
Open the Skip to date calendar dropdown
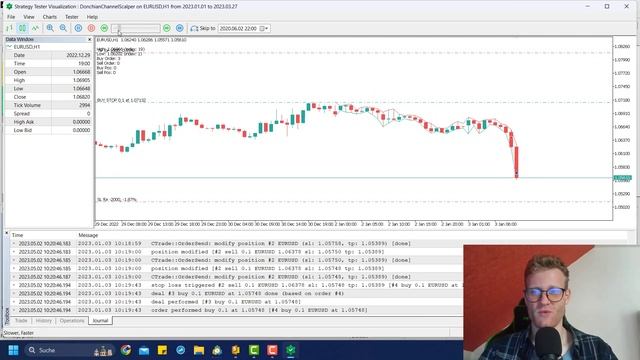(x=264, y=28)
